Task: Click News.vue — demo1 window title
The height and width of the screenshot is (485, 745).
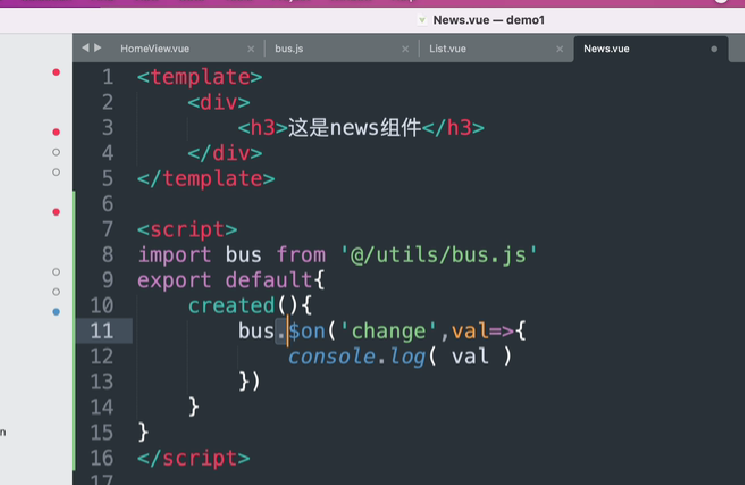Action: 488,20
